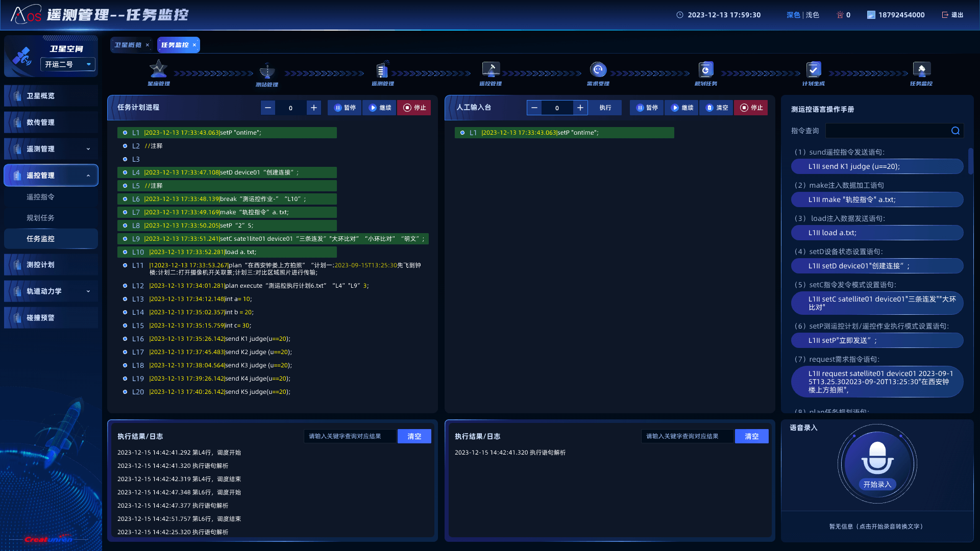Open the 开运二号 satellite dropdown
The width and height of the screenshot is (980, 551).
[x=68, y=64]
